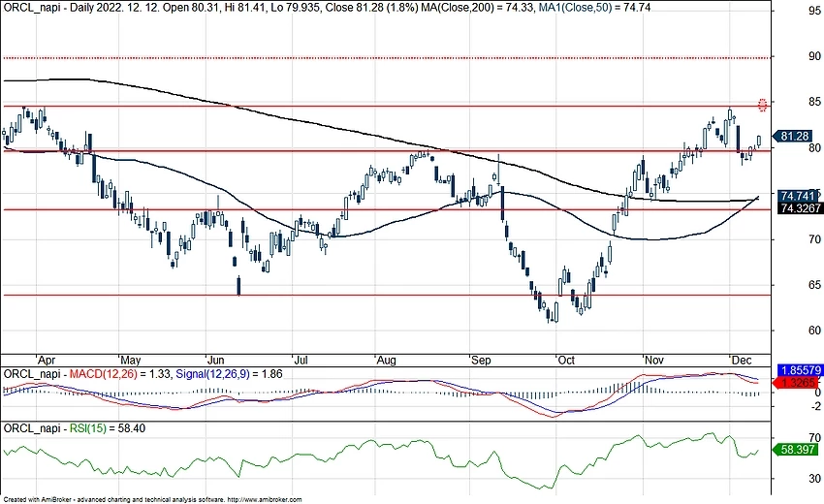Click the 1.3265 MACD value label
Screen dimensions: 824x504
tap(795, 383)
